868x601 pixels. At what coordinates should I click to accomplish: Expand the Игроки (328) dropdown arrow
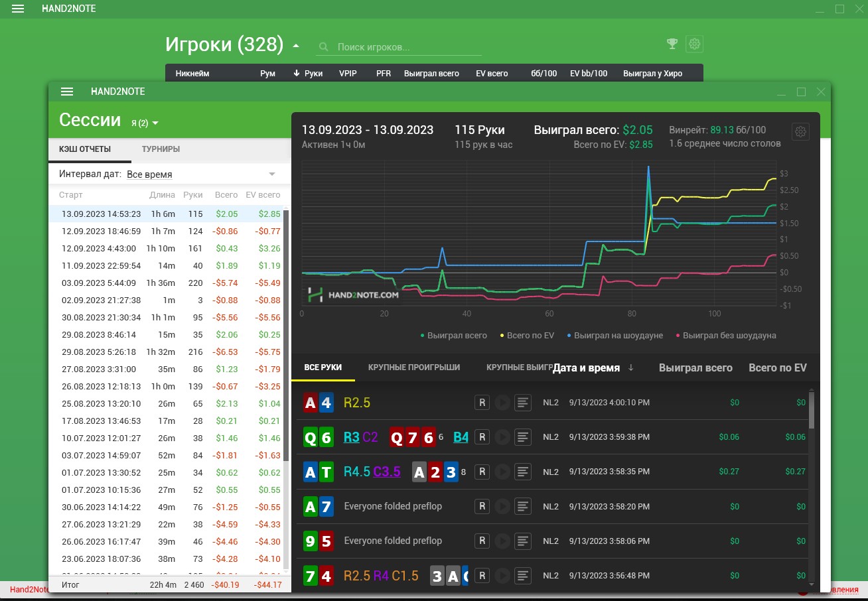tap(296, 46)
